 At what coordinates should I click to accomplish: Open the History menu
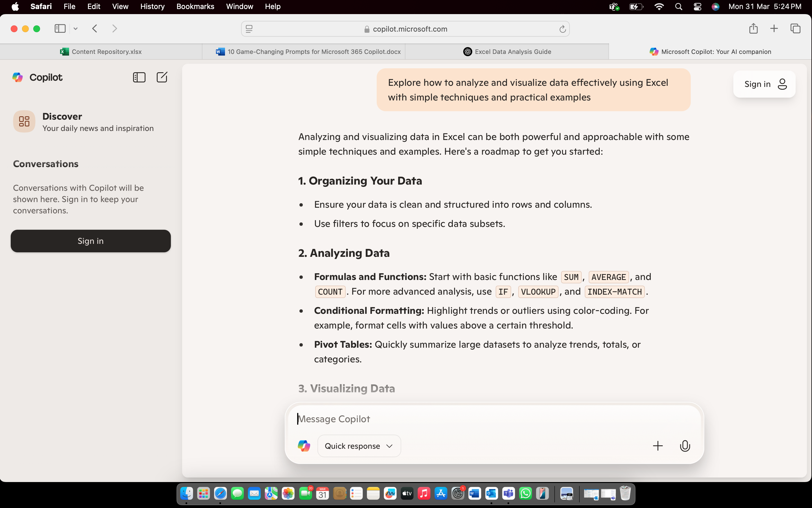pos(152,7)
